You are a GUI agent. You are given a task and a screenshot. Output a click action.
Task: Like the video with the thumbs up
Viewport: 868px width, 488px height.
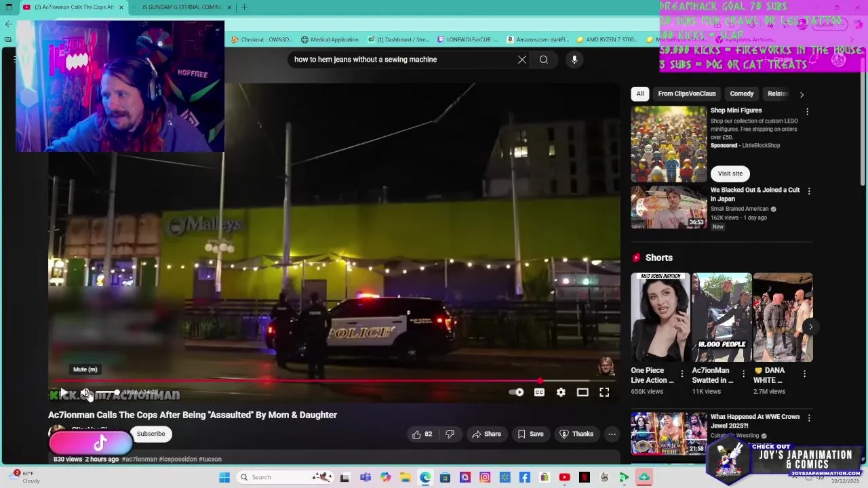coord(422,434)
